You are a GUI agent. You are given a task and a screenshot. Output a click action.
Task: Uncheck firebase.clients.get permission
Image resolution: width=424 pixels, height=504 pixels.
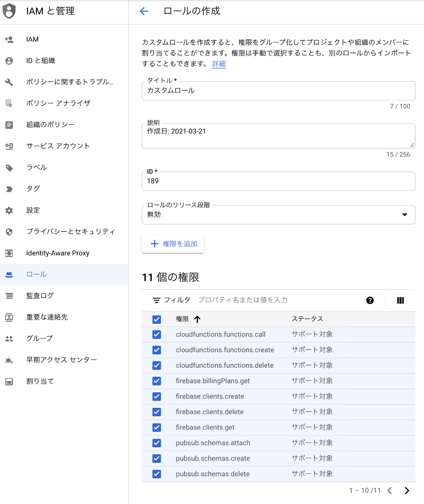[x=157, y=428]
